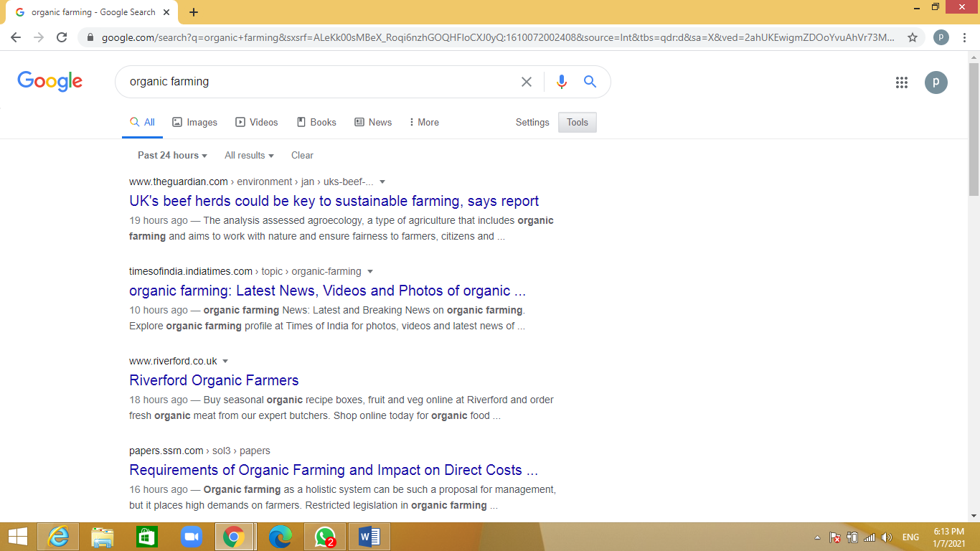This screenshot has height=551, width=980.
Task: Open UK's beef herds Guardian article
Action: (x=334, y=201)
